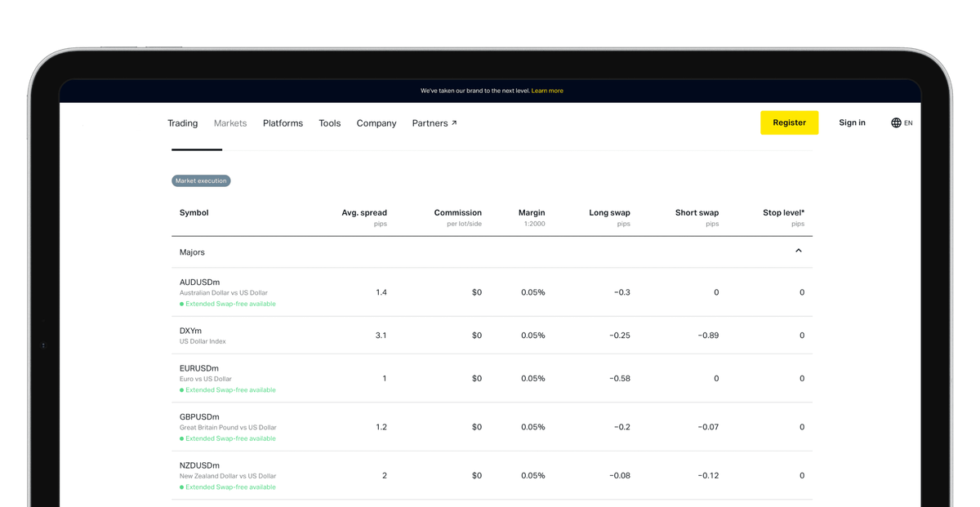
Task: Click the Long swap column header
Action: (609, 212)
